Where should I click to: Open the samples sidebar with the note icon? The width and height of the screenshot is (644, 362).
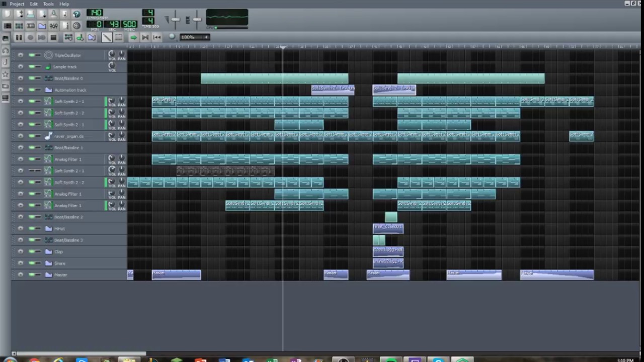[6, 62]
